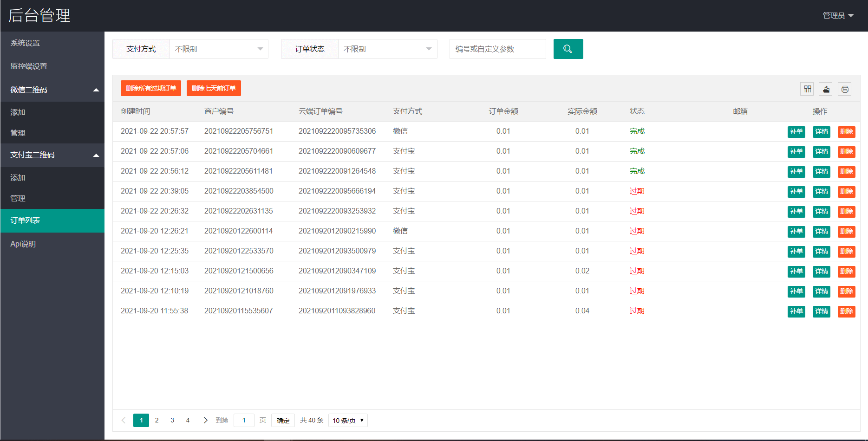Image resolution: width=868 pixels, height=441 pixels.
Task: Open the 支付方式 dropdown
Action: [218, 49]
